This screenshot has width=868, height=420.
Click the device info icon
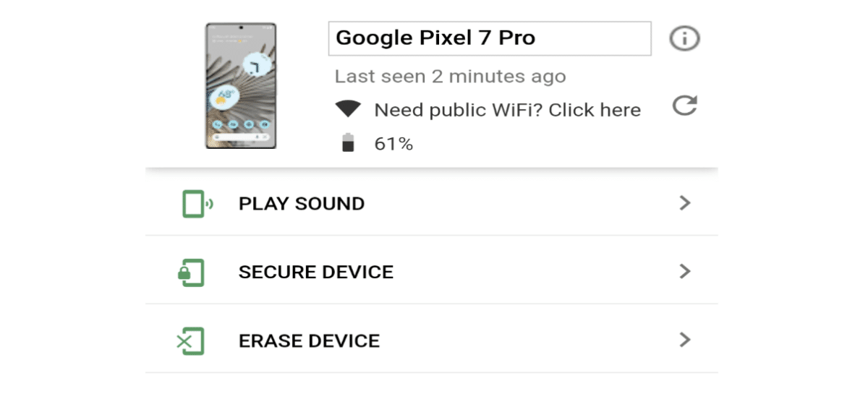pos(684,38)
